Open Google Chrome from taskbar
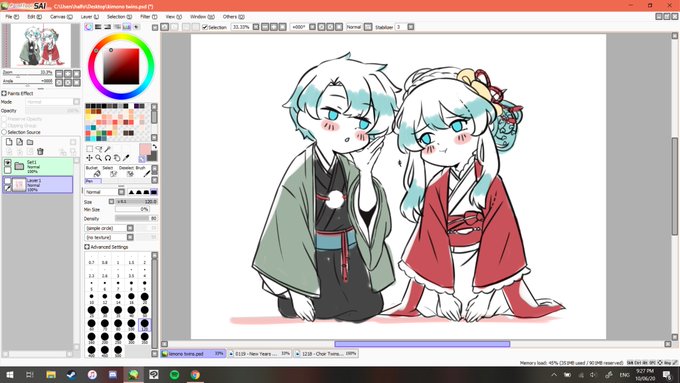The image size is (680, 383). tap(195, 375)
